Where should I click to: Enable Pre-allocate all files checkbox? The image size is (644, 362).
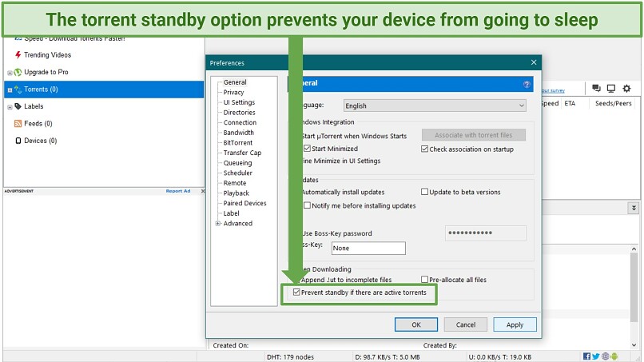(x=425, y=280)
